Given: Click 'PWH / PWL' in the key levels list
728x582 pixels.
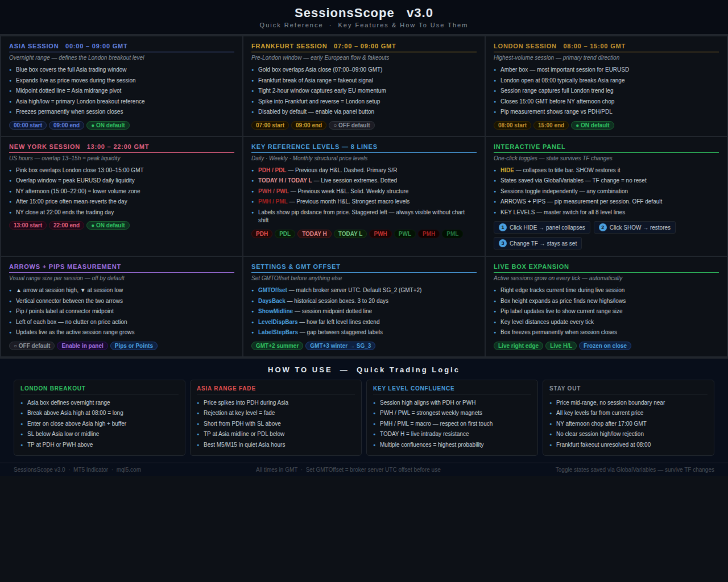Looking at the screenshot, I should coord(274,191).
